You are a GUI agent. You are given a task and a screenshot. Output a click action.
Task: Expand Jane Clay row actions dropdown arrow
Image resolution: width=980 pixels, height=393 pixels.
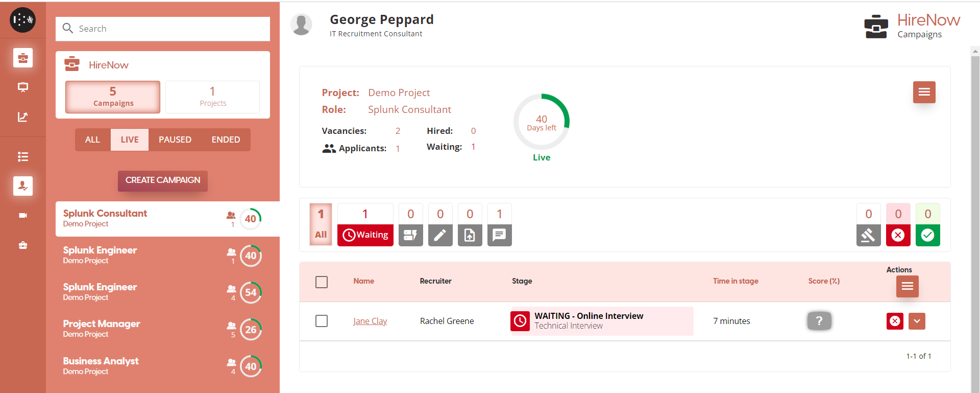917,321
